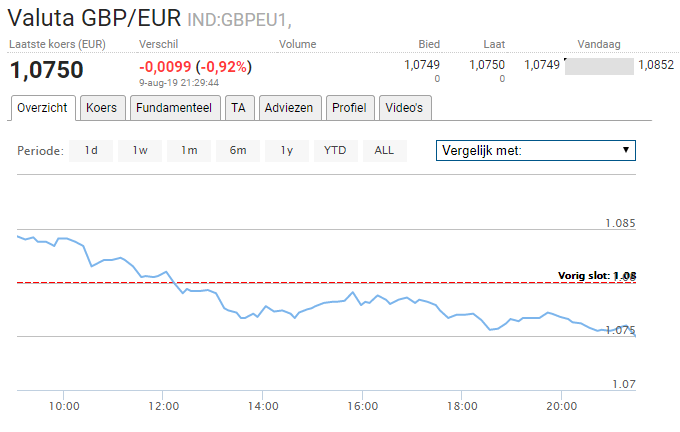The height and width of the screenshot is (432, 680).
Task: Select the TA tab
Action: (237, 107)
